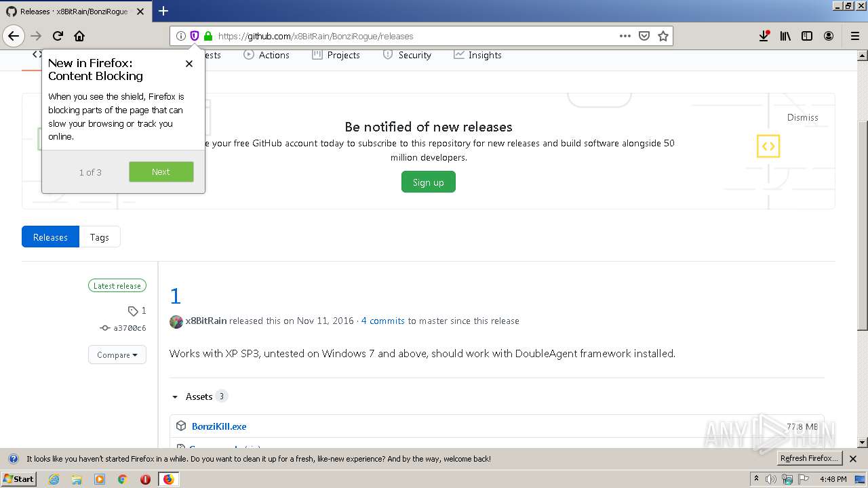Go back with the browser back arrow
The height and width of the screenshot is (488, 868).
(14, 36)
